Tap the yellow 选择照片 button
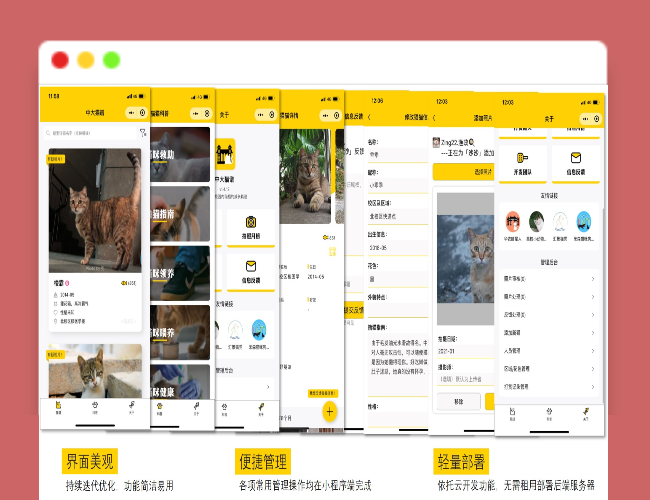 pyautogui.click(x=463, y=172)
